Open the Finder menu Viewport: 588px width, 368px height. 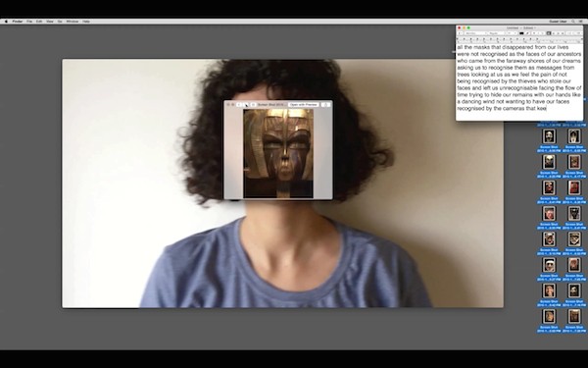tap(18, 22)
